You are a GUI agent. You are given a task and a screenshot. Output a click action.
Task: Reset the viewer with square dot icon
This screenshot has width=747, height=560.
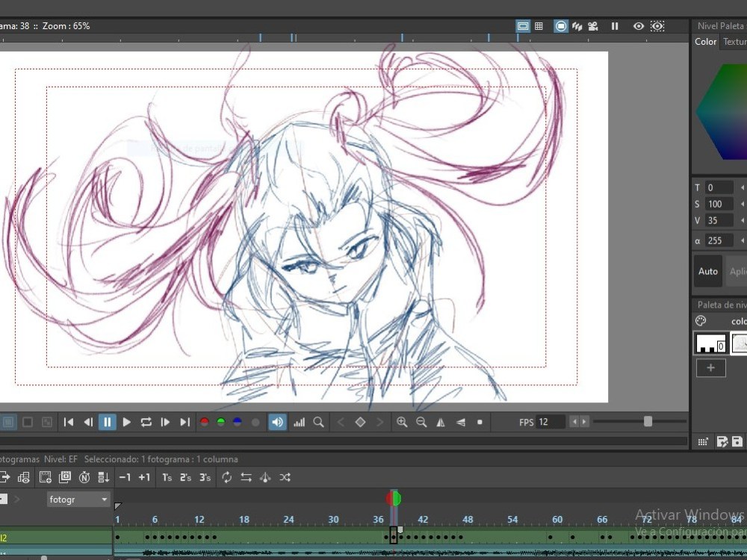point(480,422)
